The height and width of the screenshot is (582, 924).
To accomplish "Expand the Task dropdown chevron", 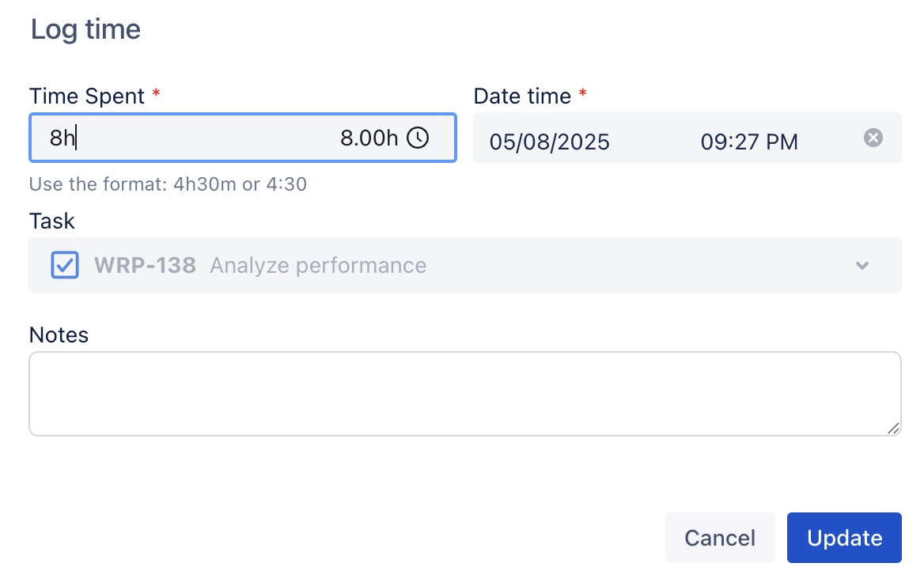I will point(862,265).
